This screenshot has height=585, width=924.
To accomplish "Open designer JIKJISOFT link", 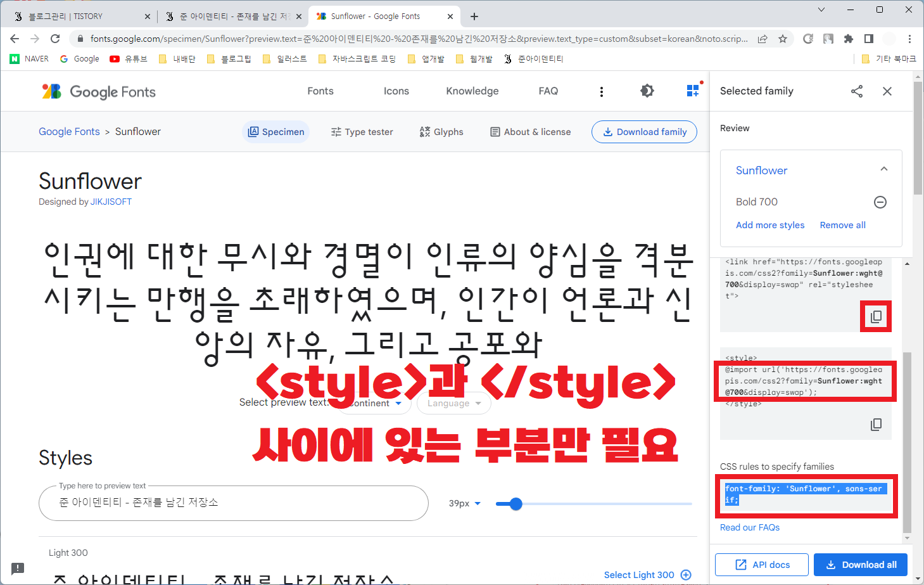I will point(111,202).
